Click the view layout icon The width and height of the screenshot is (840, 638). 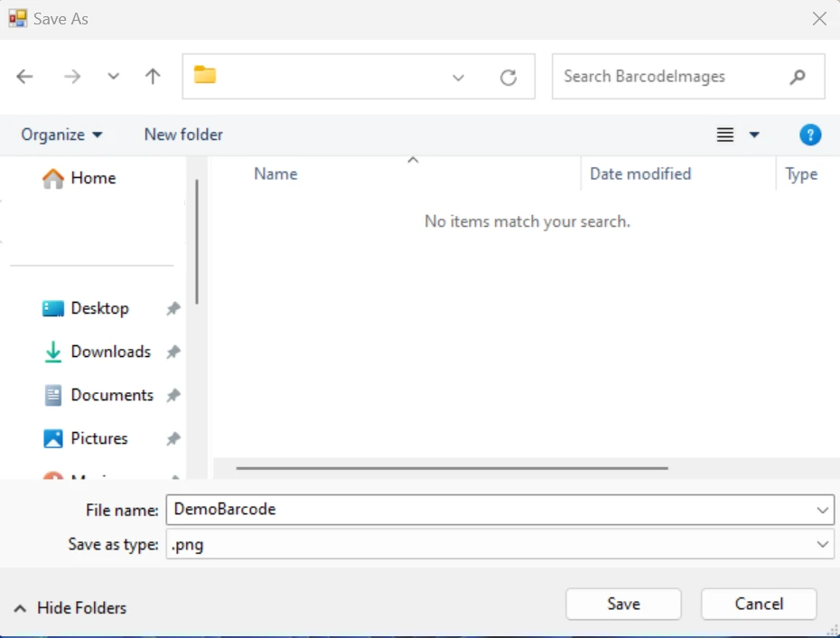click(724, 135)
